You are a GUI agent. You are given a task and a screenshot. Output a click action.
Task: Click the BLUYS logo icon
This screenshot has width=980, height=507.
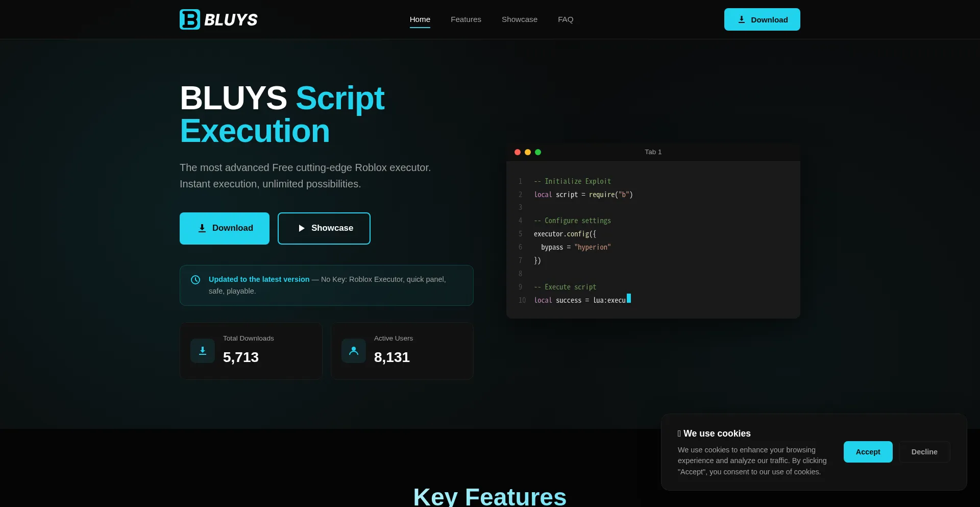(x=190, y=19)
